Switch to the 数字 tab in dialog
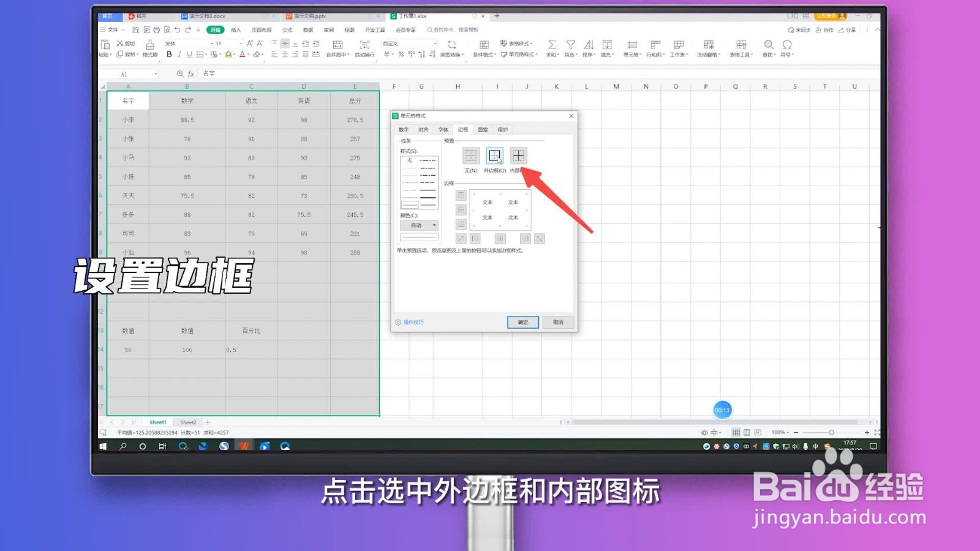 pos(403,130)
